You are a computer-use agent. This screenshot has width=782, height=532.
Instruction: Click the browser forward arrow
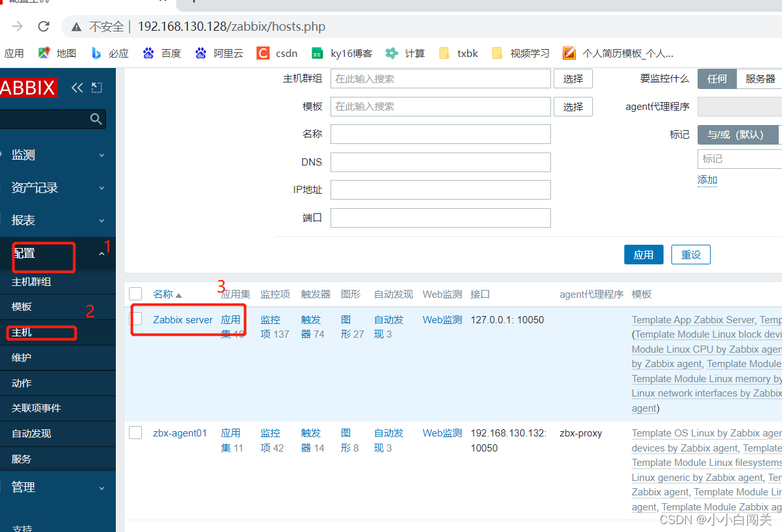18,26
